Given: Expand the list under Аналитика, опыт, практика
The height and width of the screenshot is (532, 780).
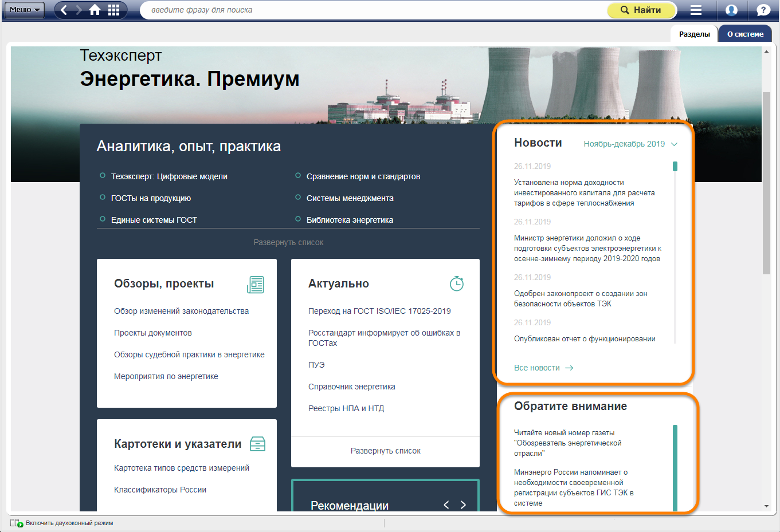Looking at the screenshot, I should click(x=288, y=242).
